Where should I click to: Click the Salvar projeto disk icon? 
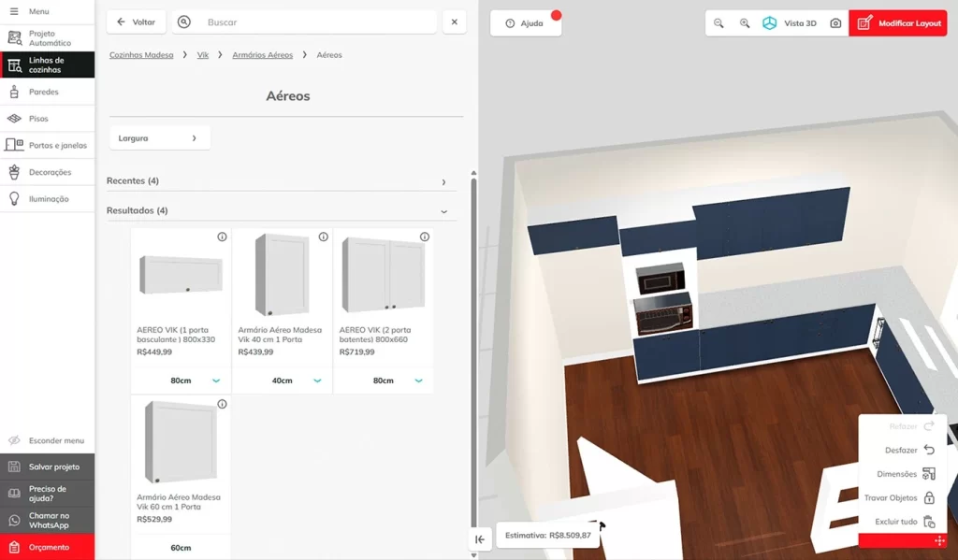(14, 467)
